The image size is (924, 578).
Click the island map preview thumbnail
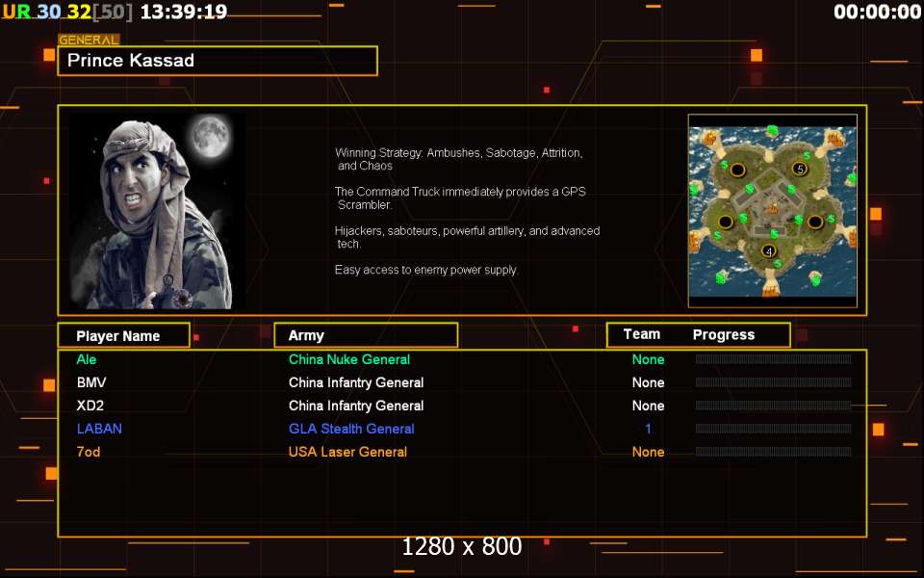(773, 211)
